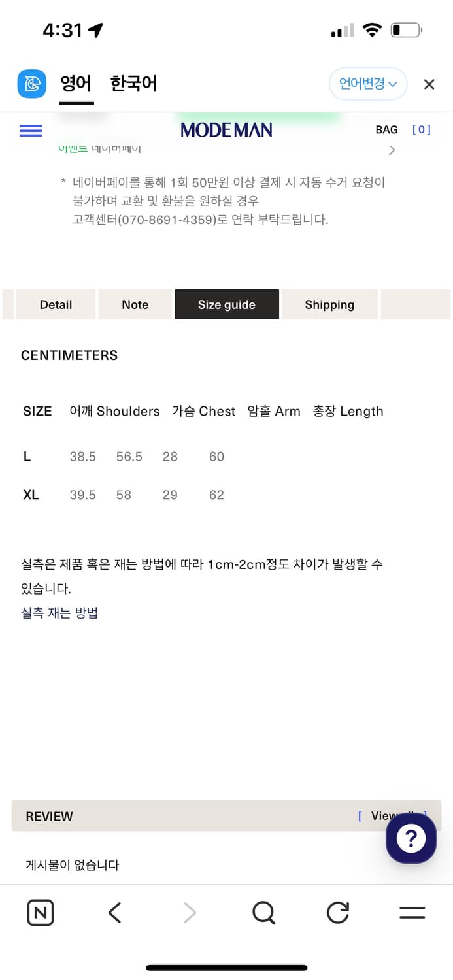Open the 언어변경 dropdown

tap(367, 84)
